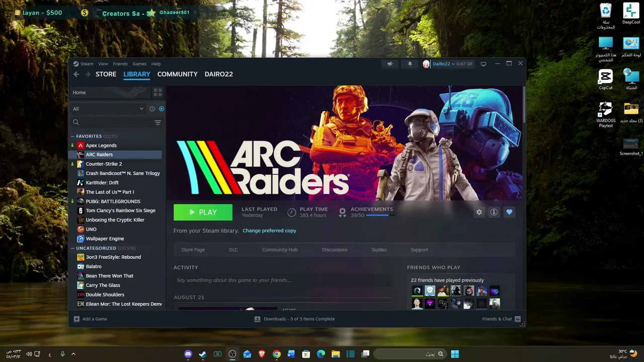Click the Achievements gear icon
This screenshot has width=644, height=362.
coord(342,212)
